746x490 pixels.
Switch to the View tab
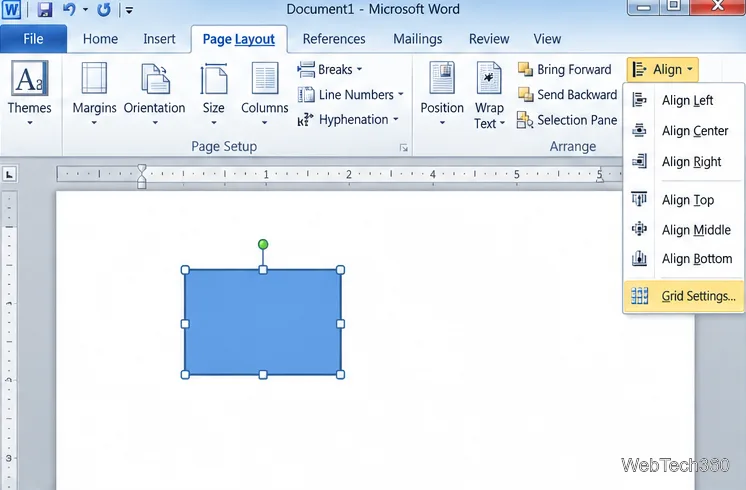tap(547, 39)
